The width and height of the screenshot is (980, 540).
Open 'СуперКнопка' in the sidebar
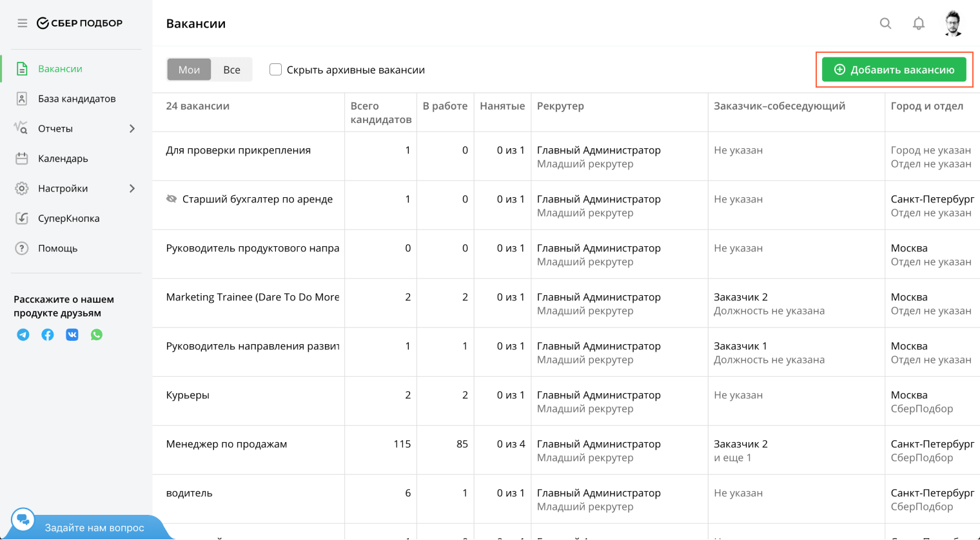(68, 218)
